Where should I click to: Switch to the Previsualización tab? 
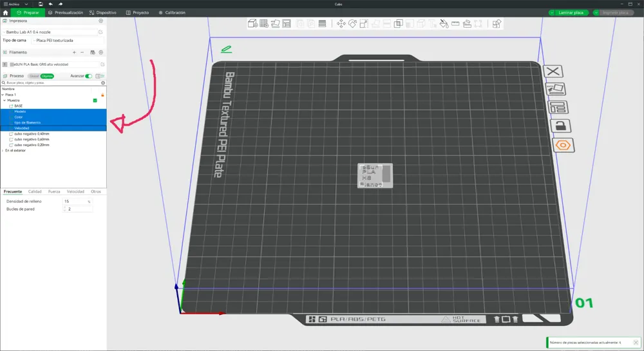click(x=66, y=13)
